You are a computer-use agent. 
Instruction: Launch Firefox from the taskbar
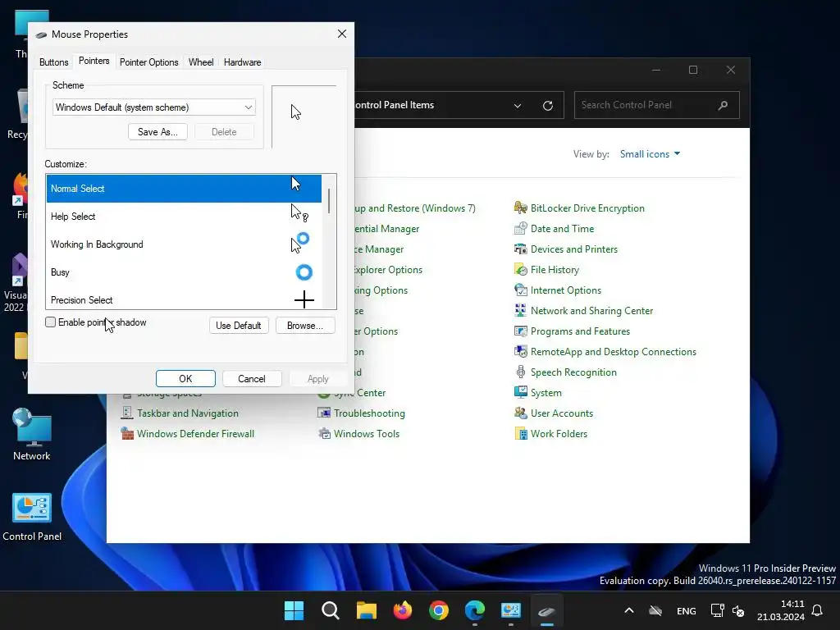403,610
